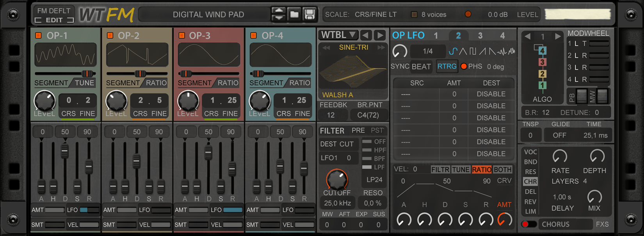Click the OP-3 sine waveform display
644x236 pixels.
pos(209,55)
